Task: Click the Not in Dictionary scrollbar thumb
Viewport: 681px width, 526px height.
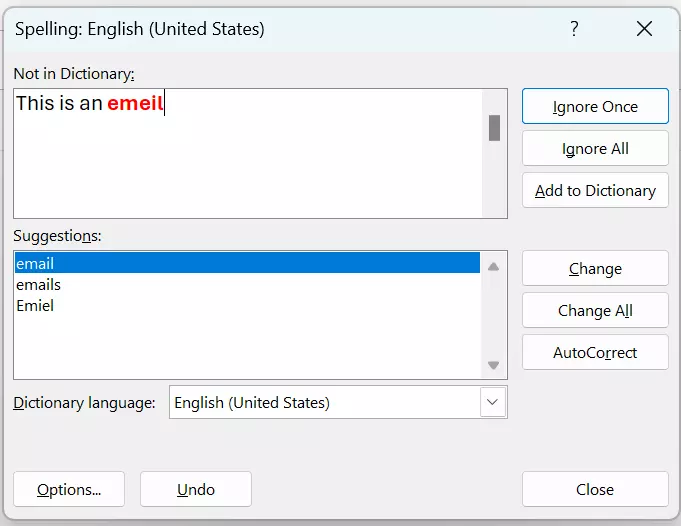Action: (x=494, y=128)
